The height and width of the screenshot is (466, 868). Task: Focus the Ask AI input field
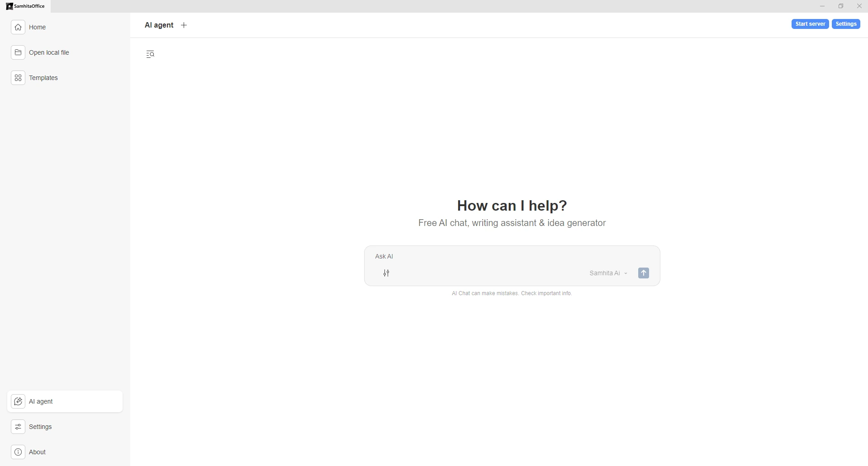pos(512,256)
